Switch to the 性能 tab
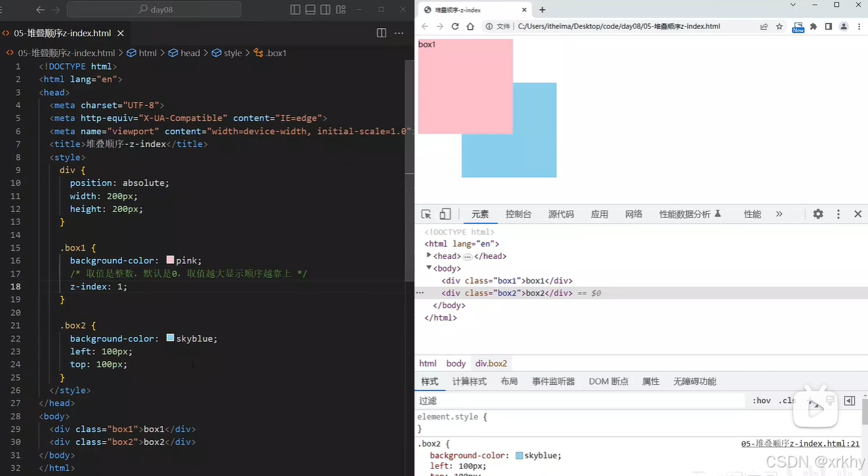Viewport: 868px width, 476px height. coord(753,214)
